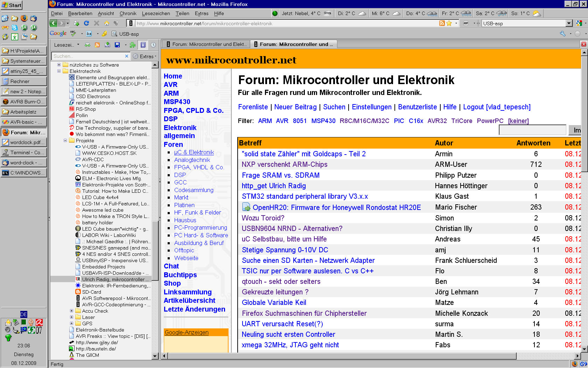The height and width of the screenshot is (368, 588).
Task: Open a new tab with the green plus icon
Action: [x=76, y=23]
